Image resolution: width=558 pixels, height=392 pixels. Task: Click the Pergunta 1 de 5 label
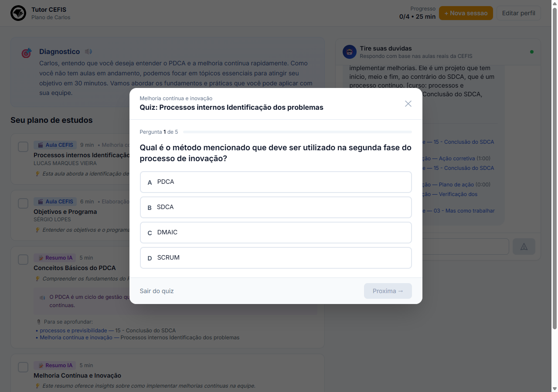pos(159,132)
